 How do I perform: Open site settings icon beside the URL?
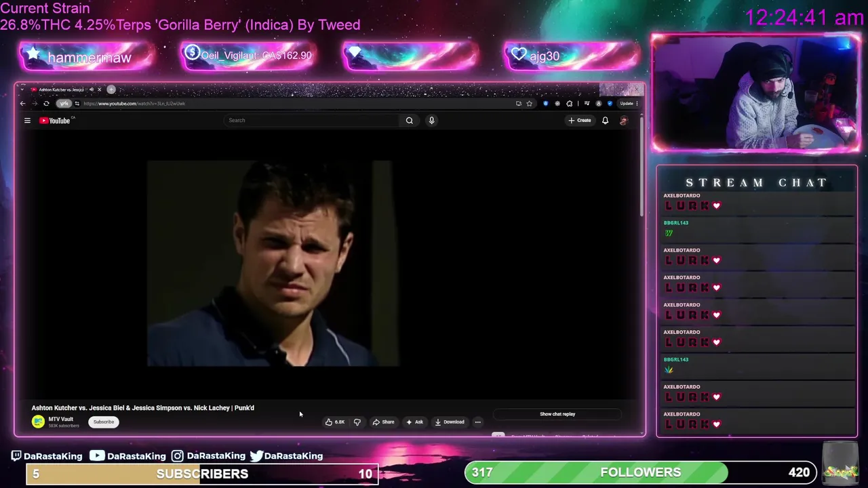pyautogui.click(x=77, y=104)
